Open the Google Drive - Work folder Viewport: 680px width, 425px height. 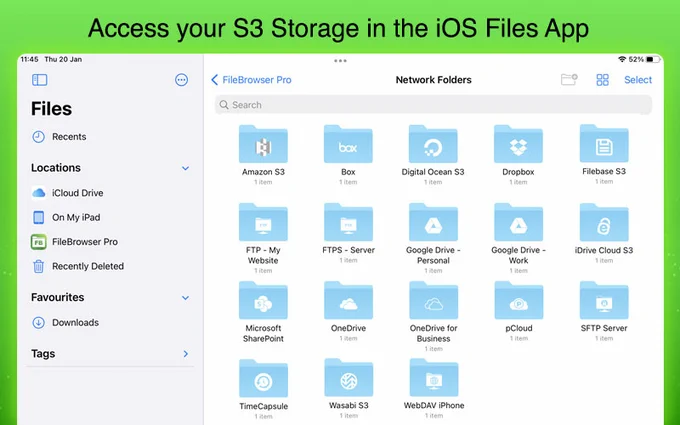point(518,222)
